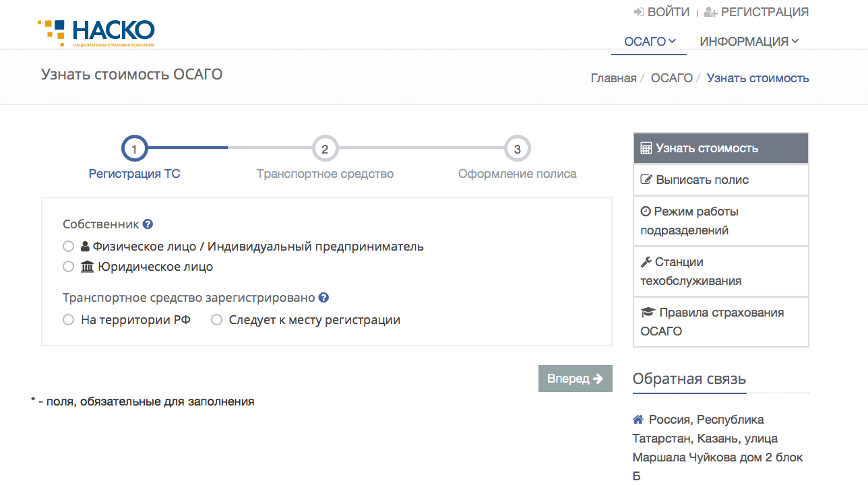Click the clock icon in Режим работы
The height and width of the screenshot is (485, 868).
646,212
